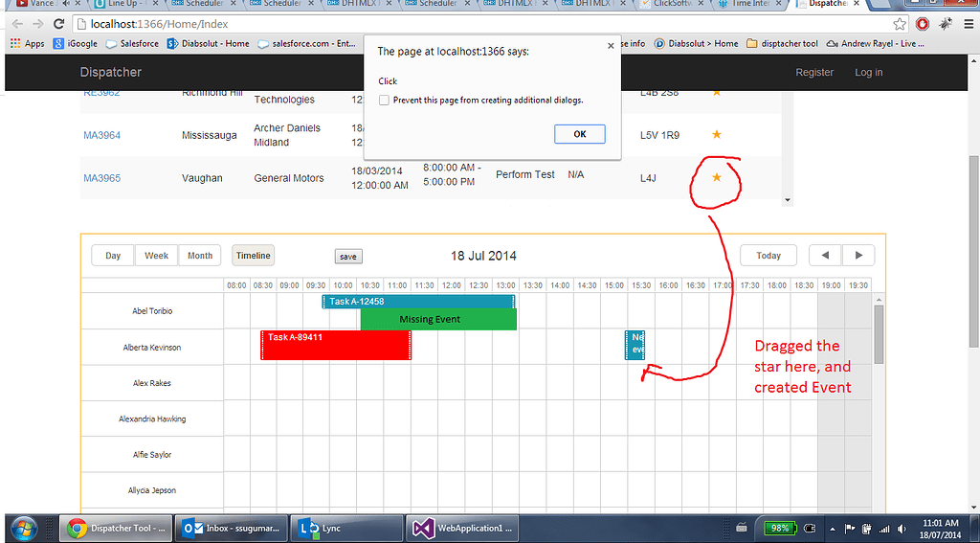This screenshot has width=980, height=543.
Task: Click the star in the MA3965 row
Action: [717, 177]
